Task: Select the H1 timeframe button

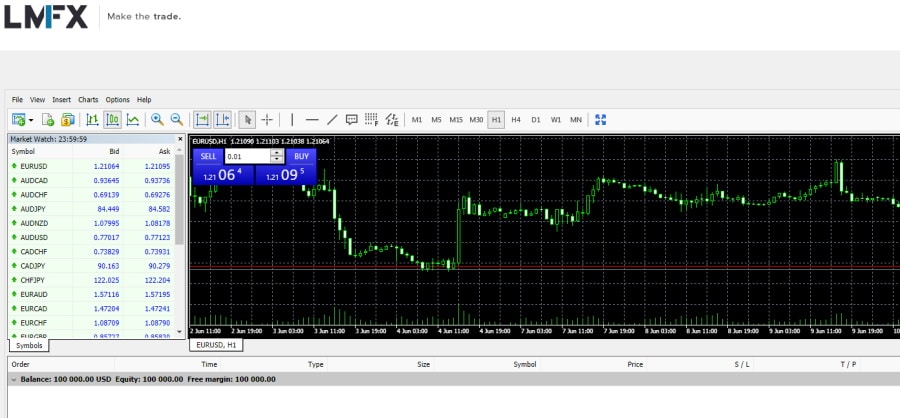Action: (x=496, y=120)
